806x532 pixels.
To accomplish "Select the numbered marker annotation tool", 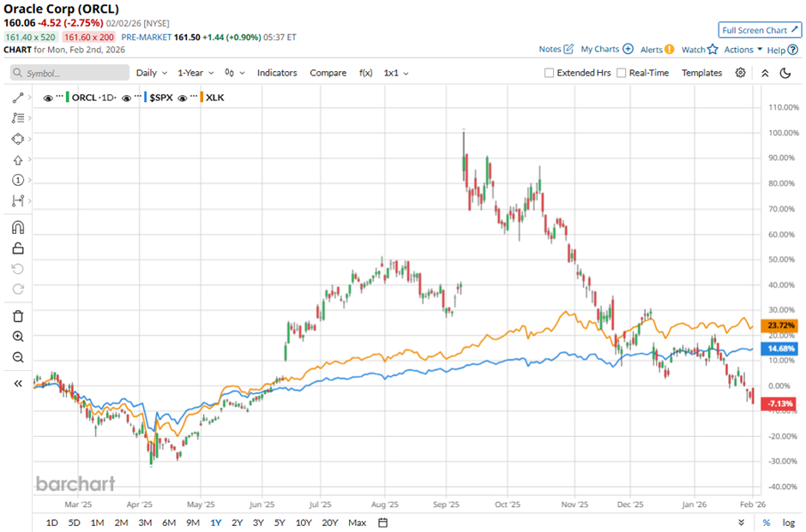I will coord(18,180).
